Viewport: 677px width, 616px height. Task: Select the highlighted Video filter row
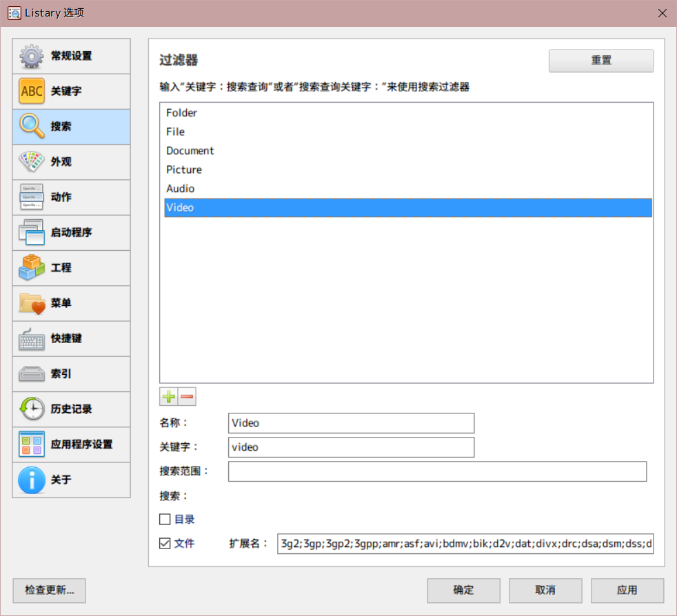point(408,207)
